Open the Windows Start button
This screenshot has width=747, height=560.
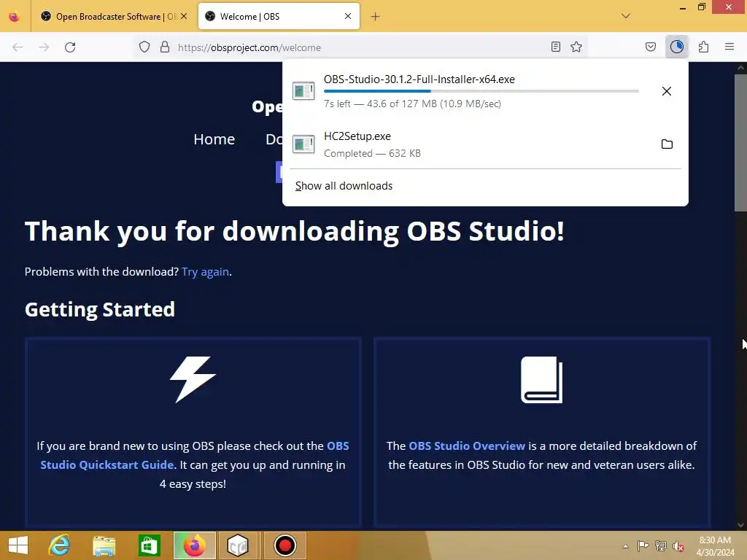tap(18, 545)
